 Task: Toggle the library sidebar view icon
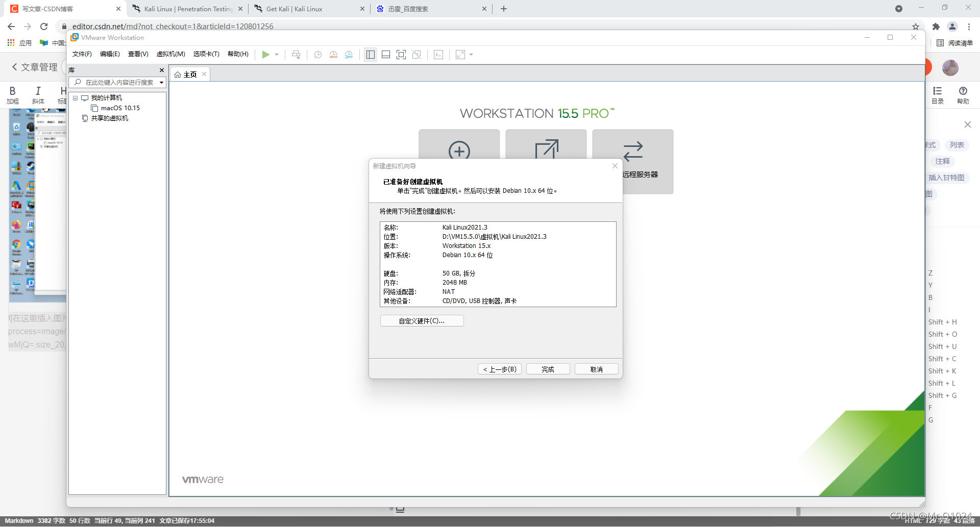371,55
